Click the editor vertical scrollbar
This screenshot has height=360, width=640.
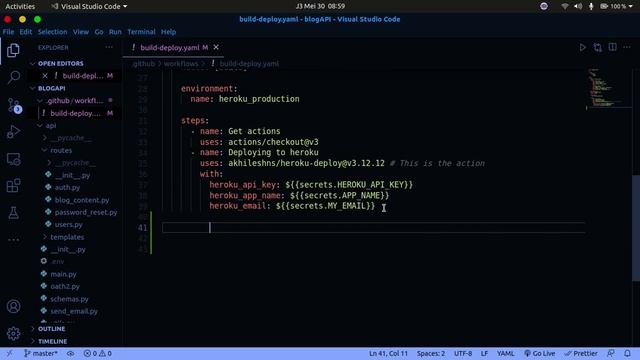coord(636,228)
